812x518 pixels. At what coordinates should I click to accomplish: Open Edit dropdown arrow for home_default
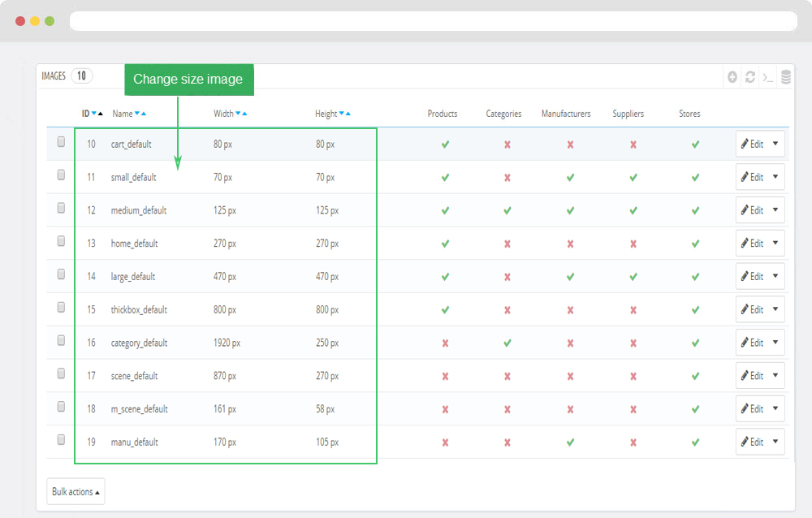775,243
